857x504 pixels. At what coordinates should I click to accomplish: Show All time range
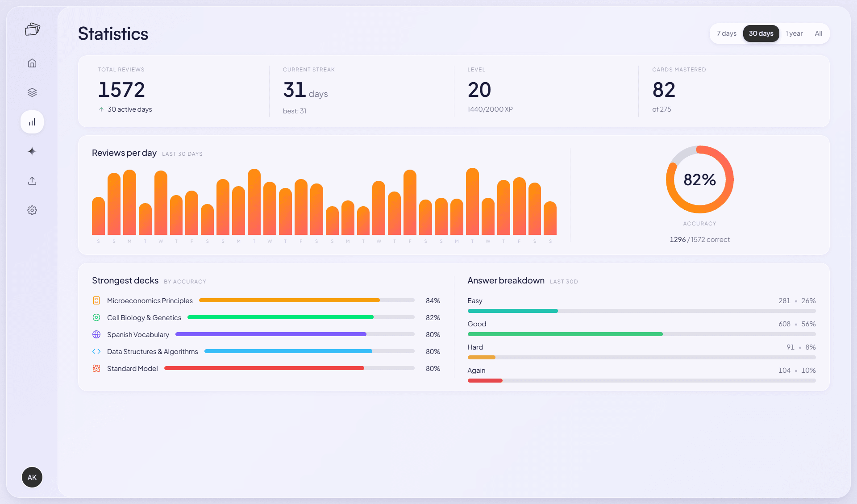(x=818, y=33)
